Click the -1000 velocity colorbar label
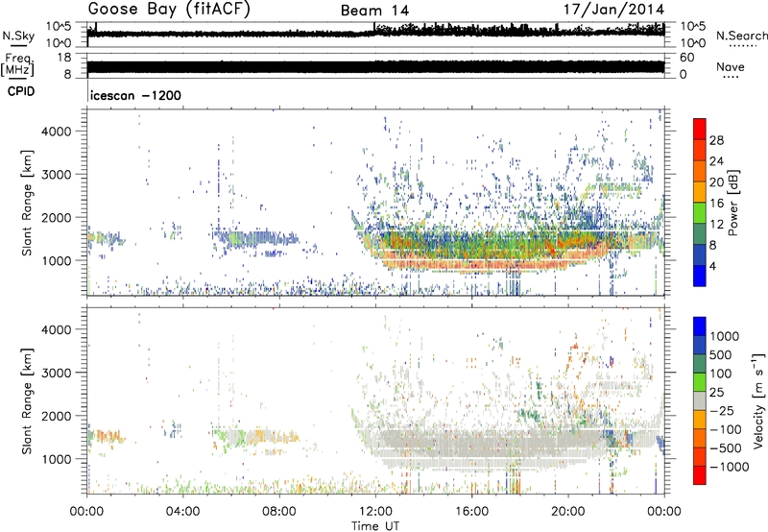 tap(729, 467)
